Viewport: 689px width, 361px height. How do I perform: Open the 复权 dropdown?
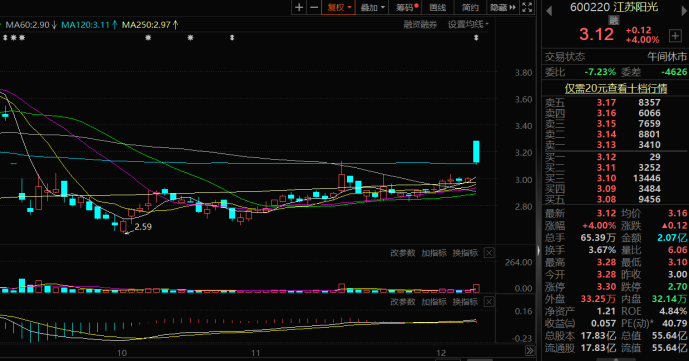pyautogui.click(x=338, y=7)
